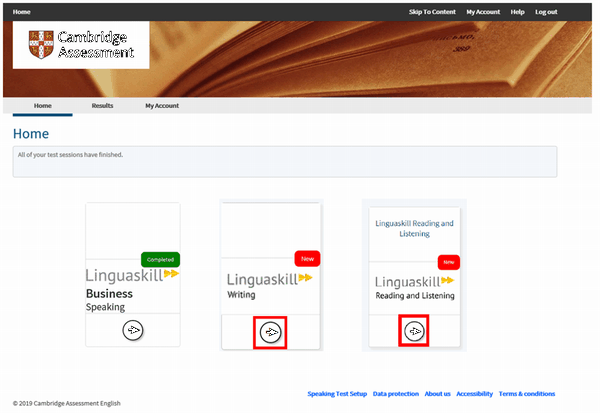Switch to the My Account tab
The width and height of the screenshot is (600, 413).
click(x=162, y=106)
